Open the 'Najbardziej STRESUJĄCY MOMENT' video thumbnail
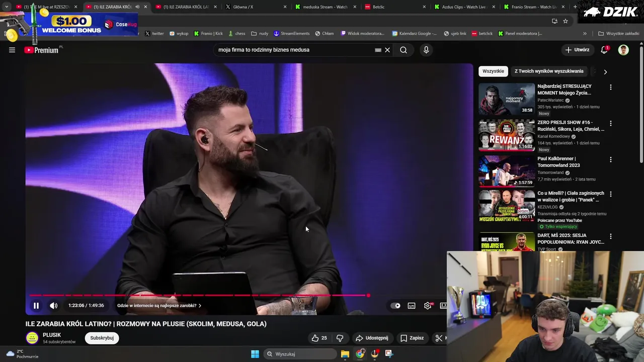This screenshot has width=644, height=362. (507, 99)
